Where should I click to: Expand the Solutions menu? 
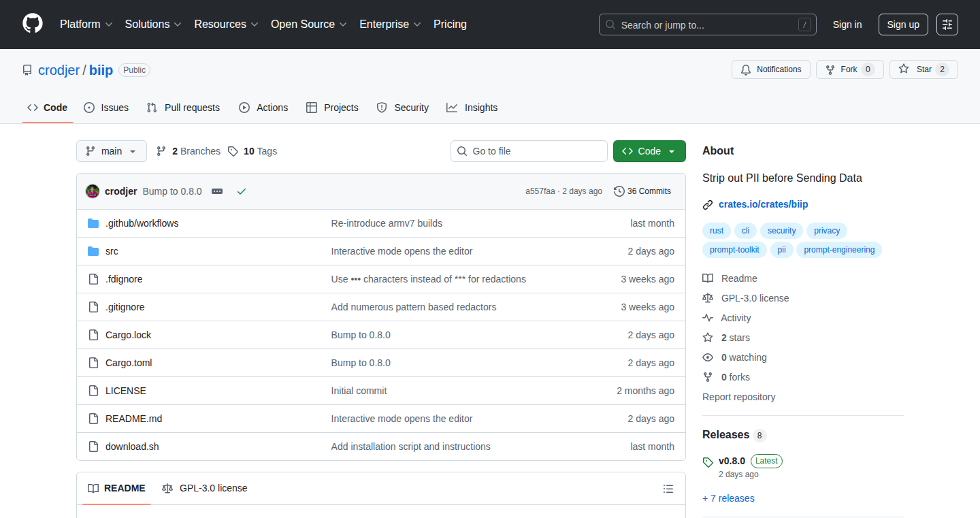(x=153, y=25)
